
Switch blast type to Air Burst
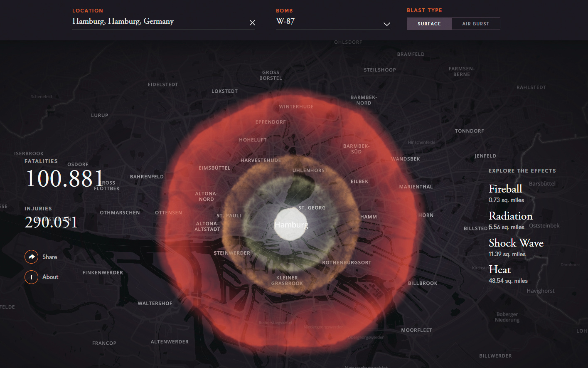[476, 24]
